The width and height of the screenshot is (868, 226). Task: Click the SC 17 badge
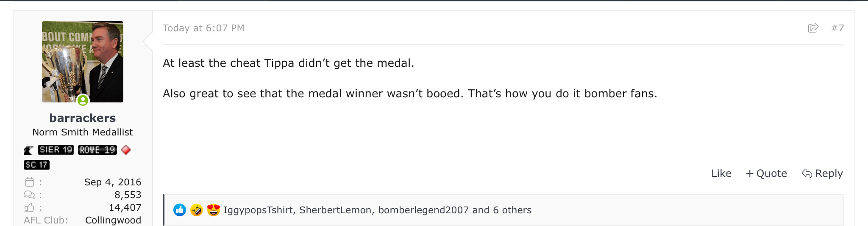[x=37, y=165]
